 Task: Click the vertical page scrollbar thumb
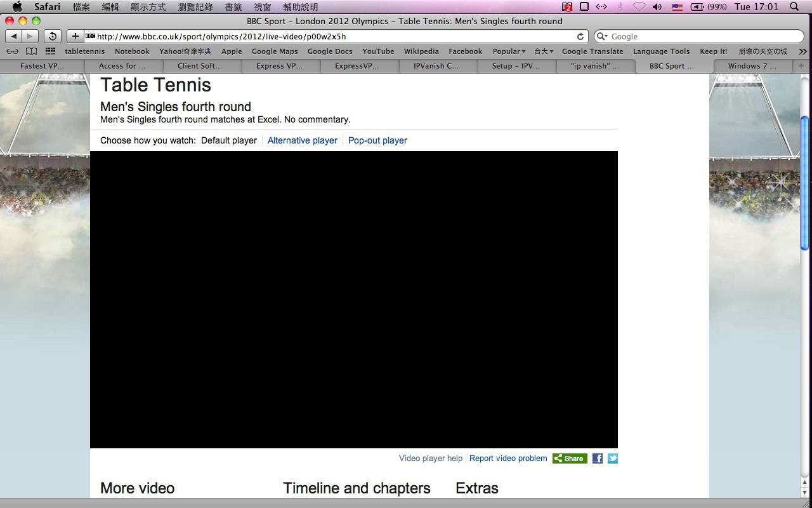(805, 183)
